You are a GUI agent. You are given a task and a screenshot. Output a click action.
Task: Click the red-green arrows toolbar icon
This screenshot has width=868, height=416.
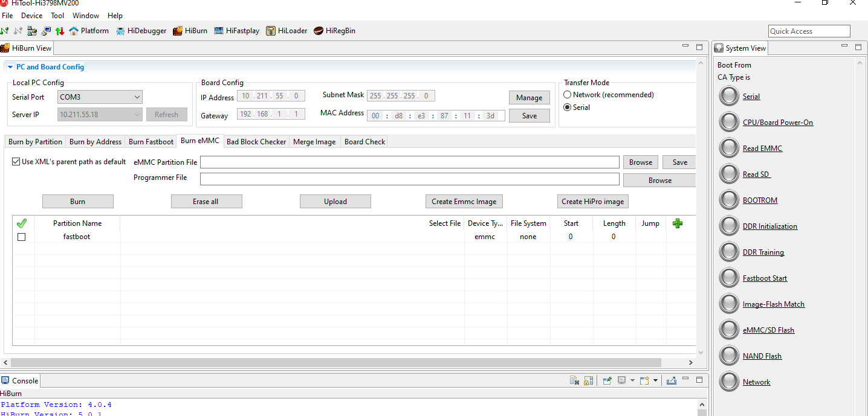[60, 31]
